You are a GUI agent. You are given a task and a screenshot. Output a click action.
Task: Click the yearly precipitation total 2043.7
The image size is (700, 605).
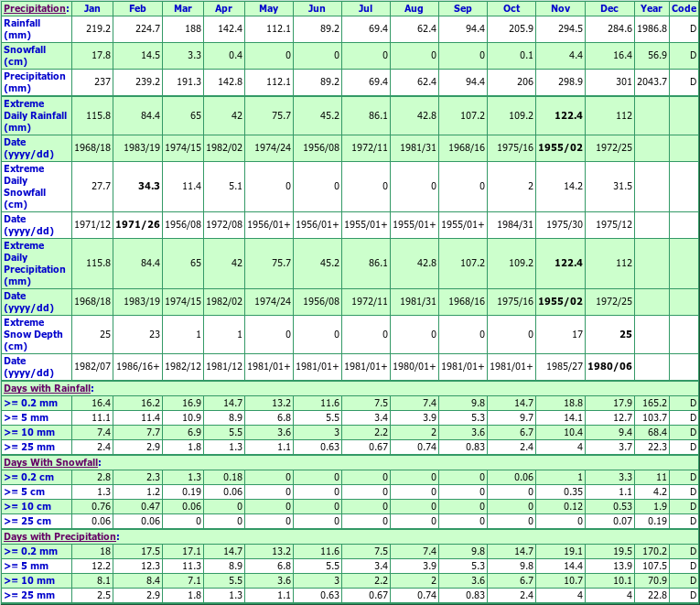(652, 81)
